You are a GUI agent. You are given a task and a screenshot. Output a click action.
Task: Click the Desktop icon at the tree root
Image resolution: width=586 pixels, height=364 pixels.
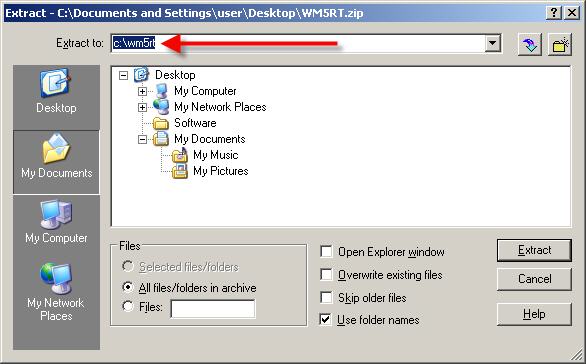coord(141,75)
